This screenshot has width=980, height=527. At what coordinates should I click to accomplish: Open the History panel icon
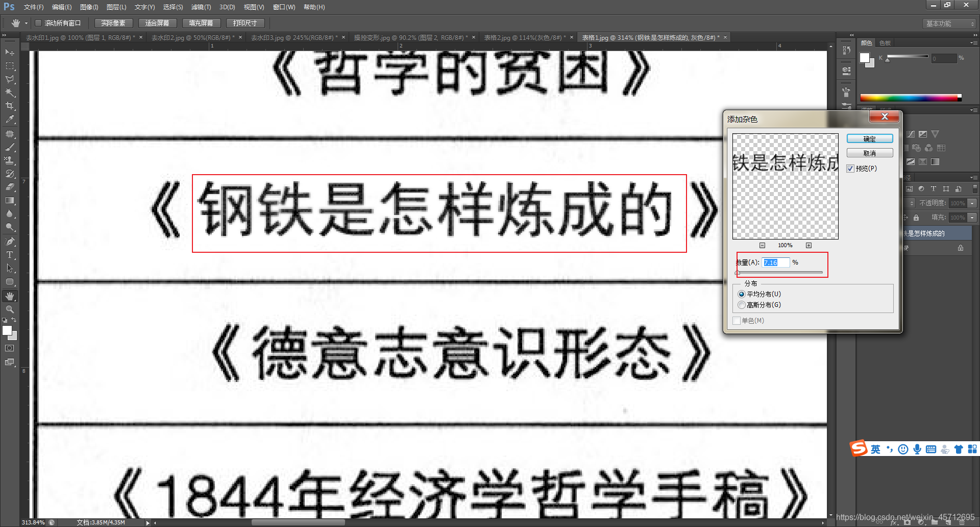click(x=846, y=51)
